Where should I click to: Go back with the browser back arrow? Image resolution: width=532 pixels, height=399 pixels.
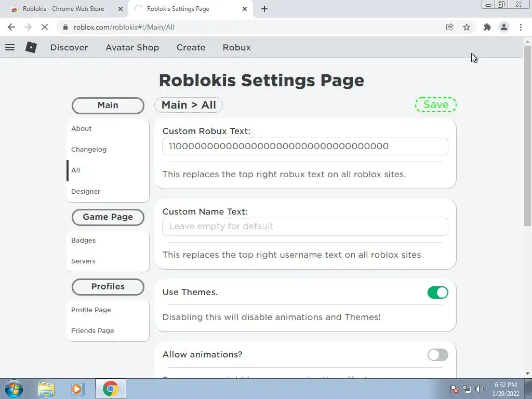11,27
